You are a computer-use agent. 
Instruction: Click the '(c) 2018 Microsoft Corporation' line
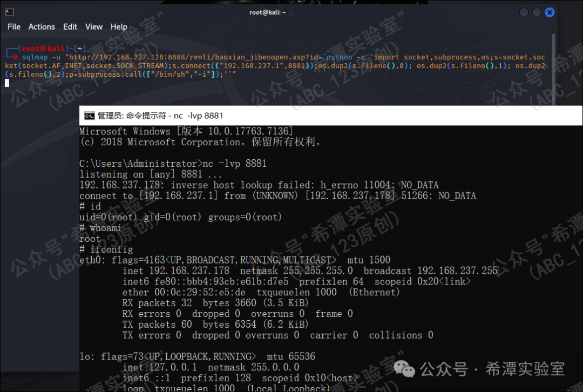click(x=201, y=142)
